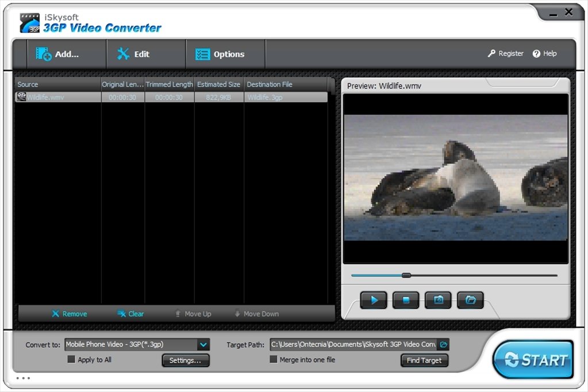Start the video conversion
Viewport: 588px width, 392px height.
pyautogui.click(x=533, y=360)
